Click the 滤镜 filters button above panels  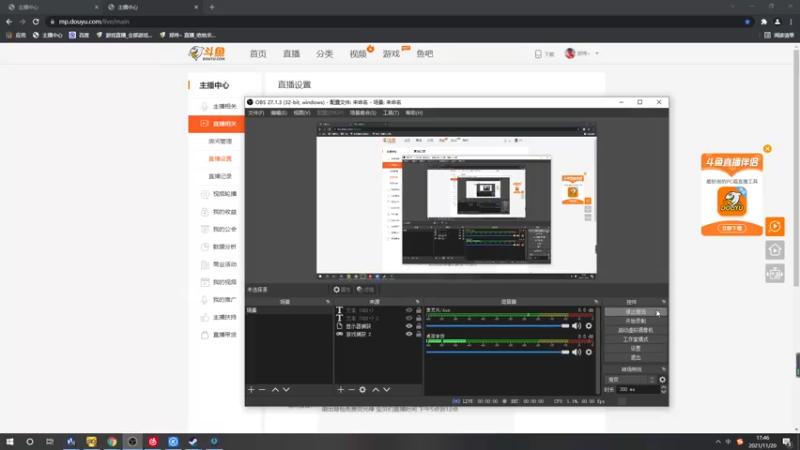(365, 289)
